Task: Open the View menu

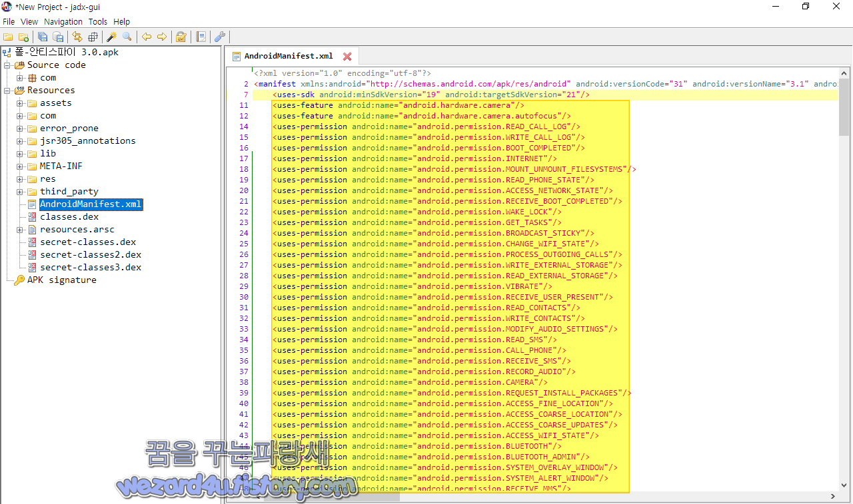Action: [29, 21]
